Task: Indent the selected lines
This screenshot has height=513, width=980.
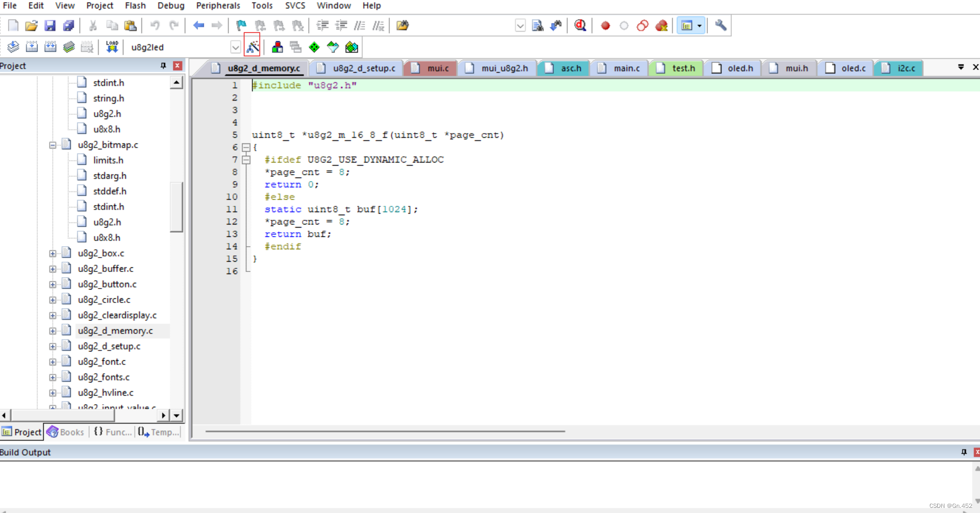Action: (322, 25)
